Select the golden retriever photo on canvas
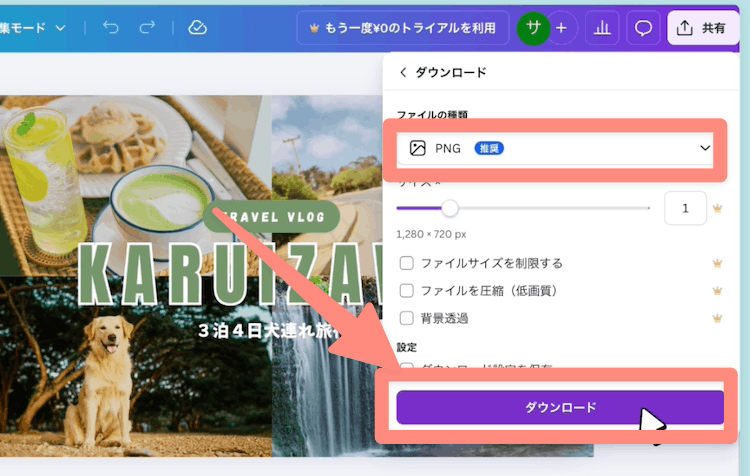 coord(136,366)
